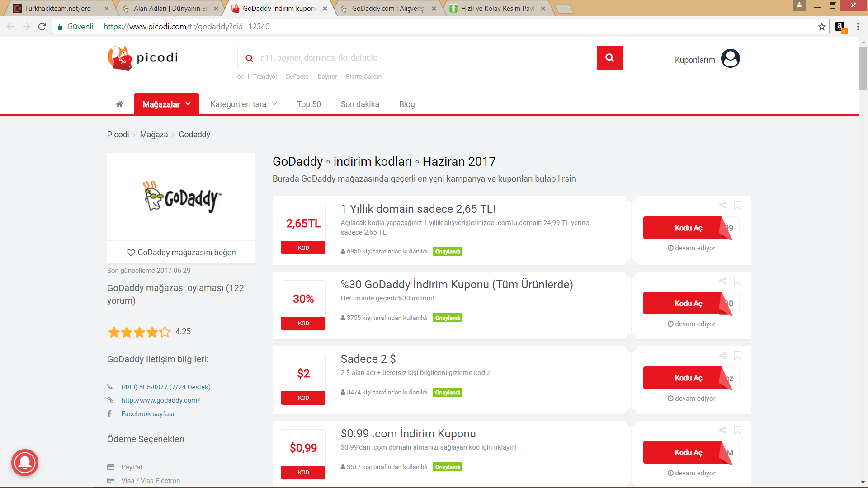Close the Alan Adları tab

(x=216, y=9)
